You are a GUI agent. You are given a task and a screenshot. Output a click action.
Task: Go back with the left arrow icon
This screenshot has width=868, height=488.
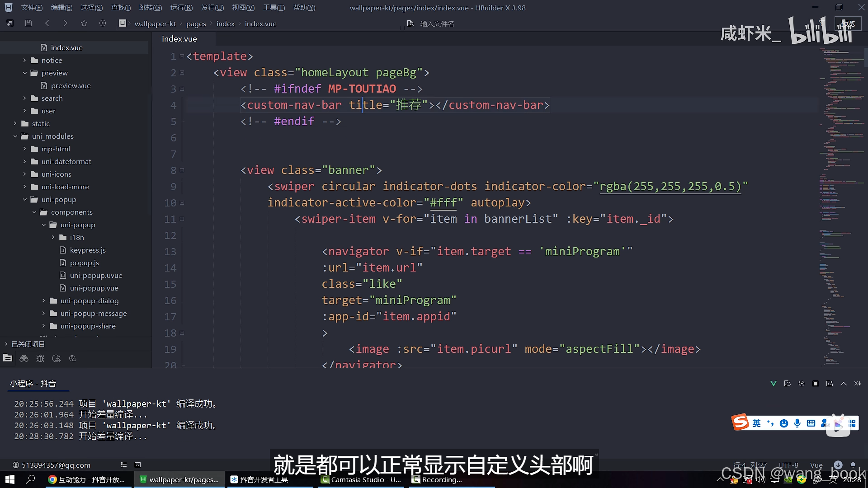(x=47, y=23)
